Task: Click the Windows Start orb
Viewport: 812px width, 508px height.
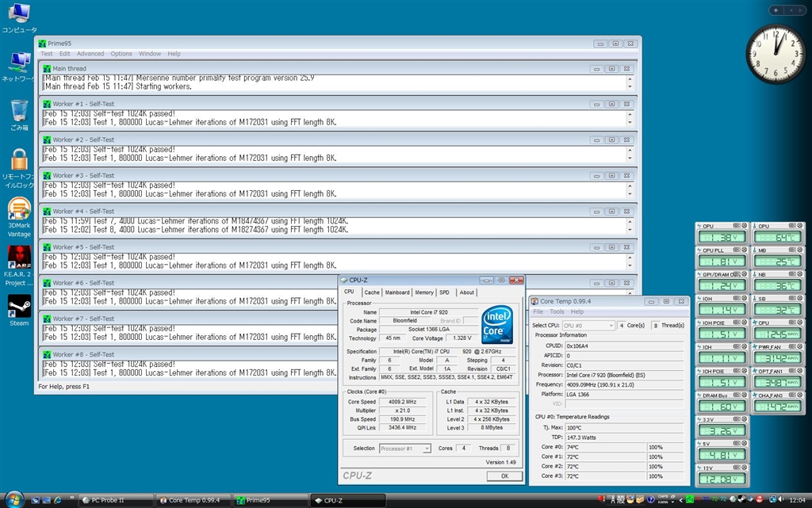Action: point(14,500)
